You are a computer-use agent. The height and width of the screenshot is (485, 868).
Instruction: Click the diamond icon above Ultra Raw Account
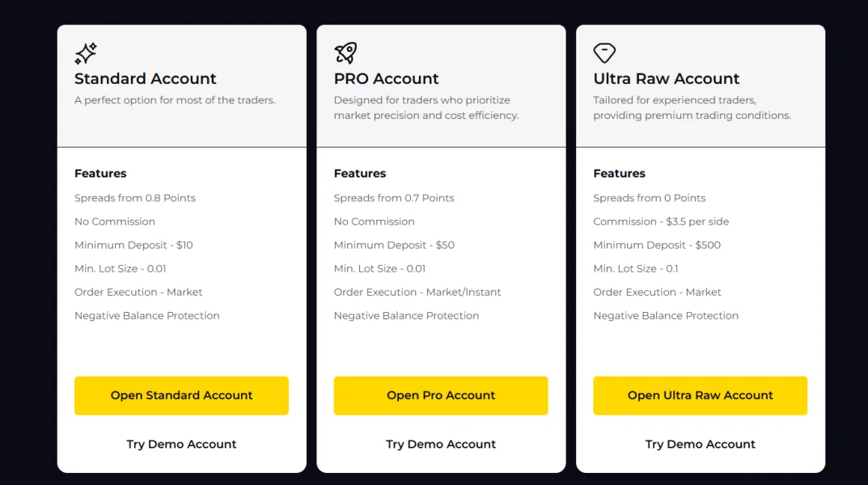pos(604,53)
